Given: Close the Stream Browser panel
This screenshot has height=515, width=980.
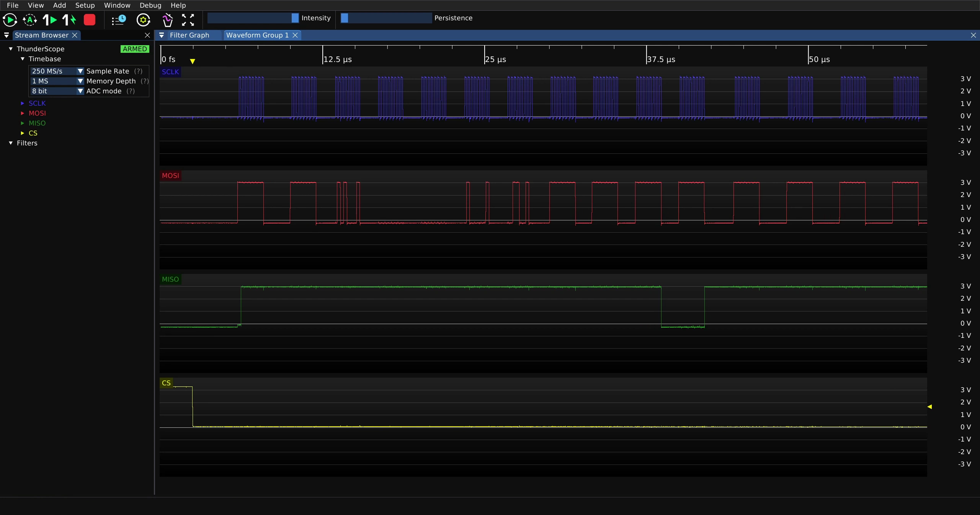Looking at the screenshot, I should [x=147, y=35].
